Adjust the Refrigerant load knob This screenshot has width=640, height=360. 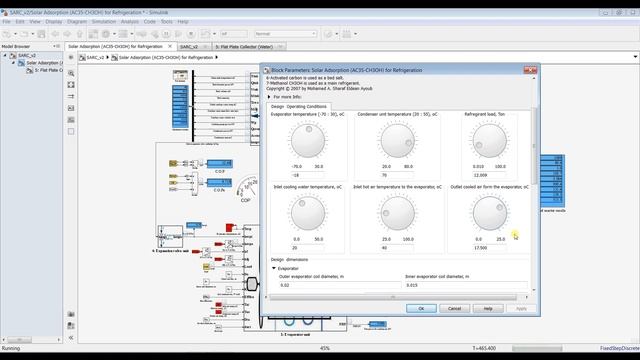tap(489, 141)
